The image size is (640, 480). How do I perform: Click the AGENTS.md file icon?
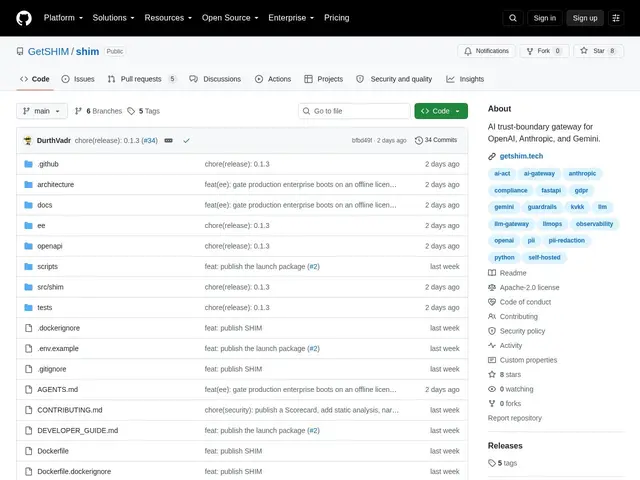(x=28, y=389)
